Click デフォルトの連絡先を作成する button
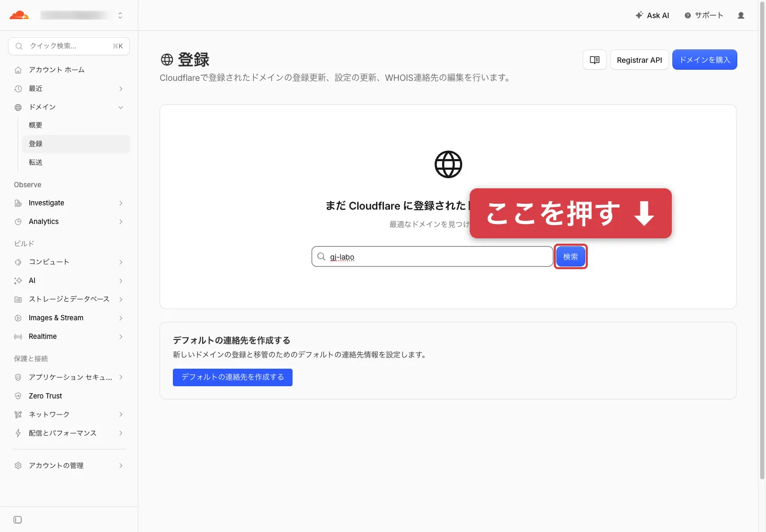The image size is (766, 532). (232, 377)
